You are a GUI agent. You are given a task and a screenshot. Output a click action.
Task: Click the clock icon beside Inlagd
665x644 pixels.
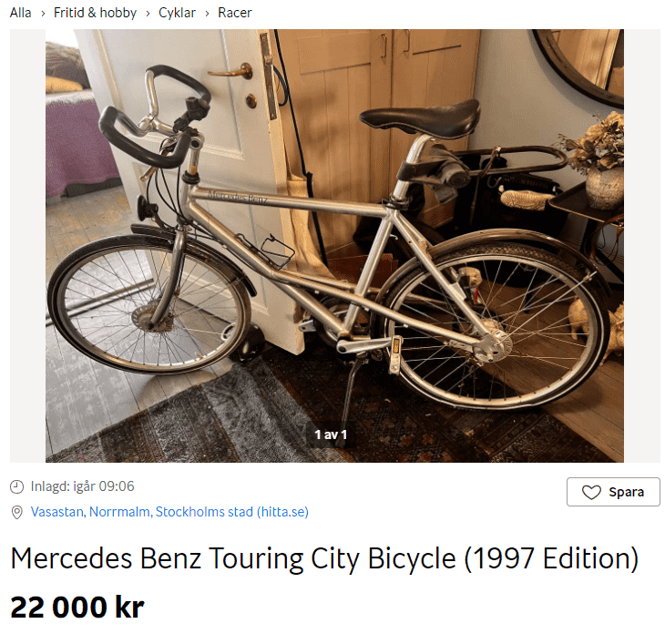(x=16, y=486)
